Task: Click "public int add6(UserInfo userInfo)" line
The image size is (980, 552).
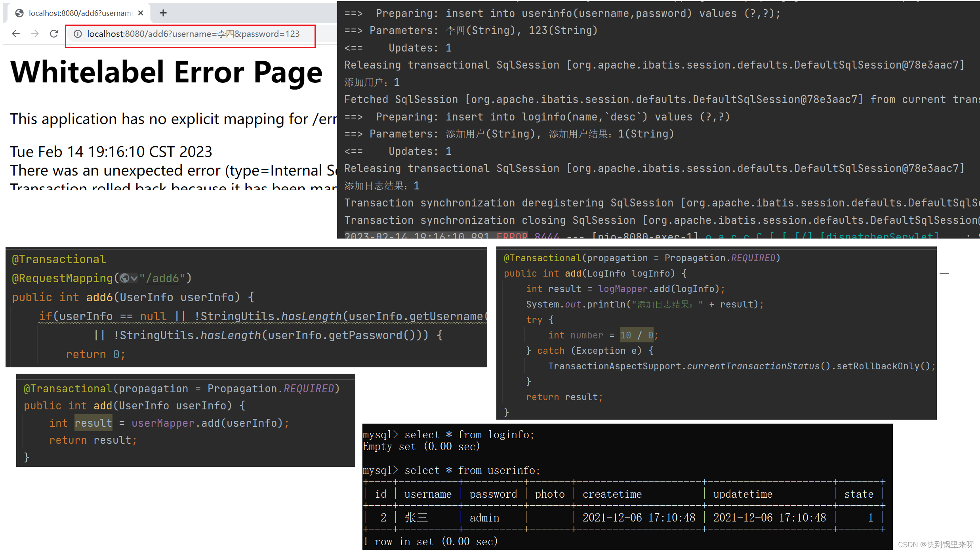Action: 133,297
